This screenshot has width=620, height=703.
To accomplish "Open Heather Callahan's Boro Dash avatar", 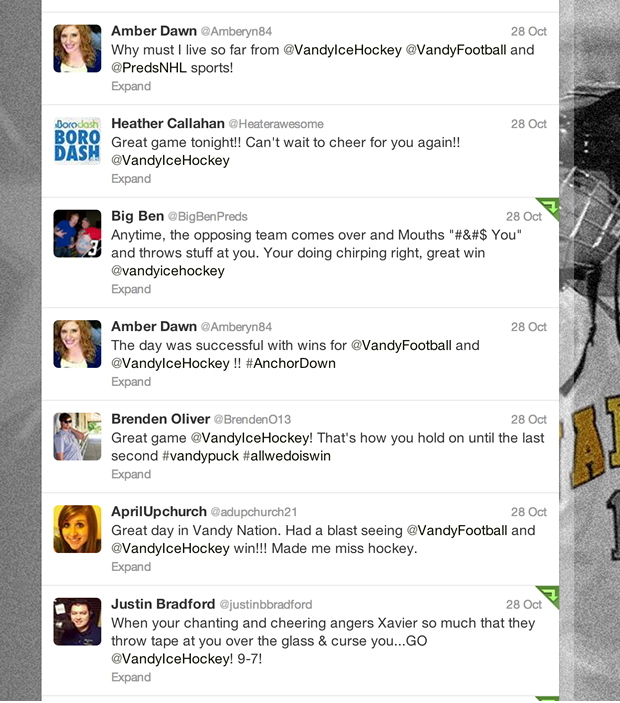I will point(77,141).
